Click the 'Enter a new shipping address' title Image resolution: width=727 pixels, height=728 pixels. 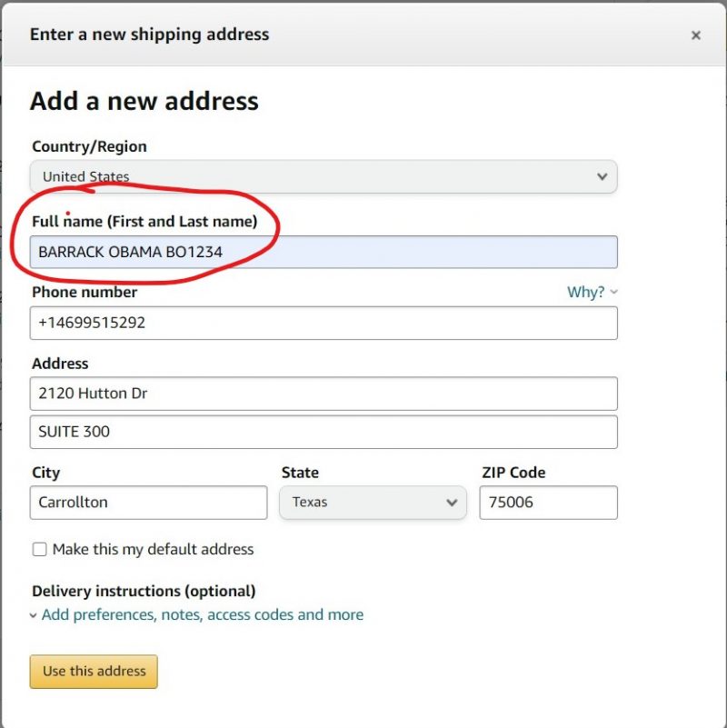click(149, 35)
